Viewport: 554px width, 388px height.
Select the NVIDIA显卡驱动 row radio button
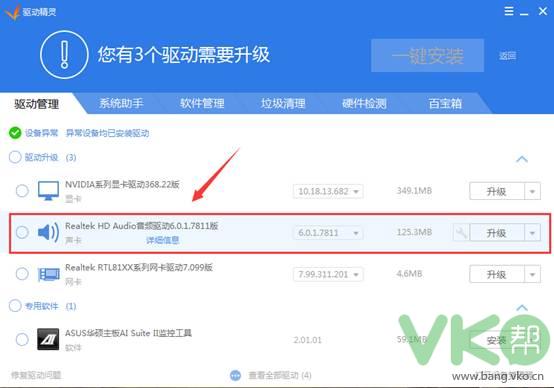point(22,191)
